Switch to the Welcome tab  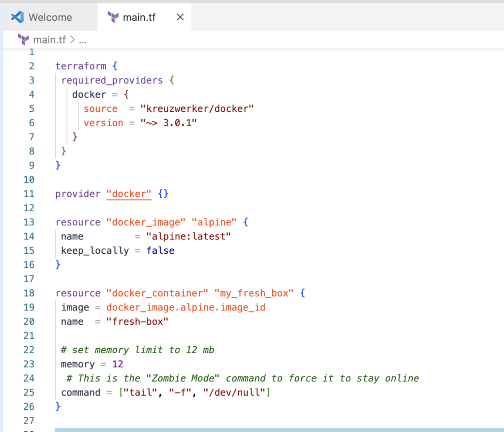coord(50,17)
